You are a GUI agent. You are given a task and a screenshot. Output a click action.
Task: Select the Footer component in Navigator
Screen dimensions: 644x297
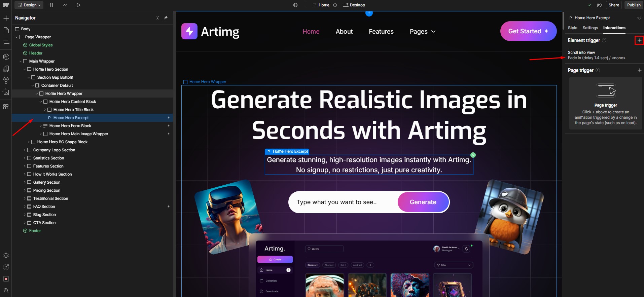35,231
